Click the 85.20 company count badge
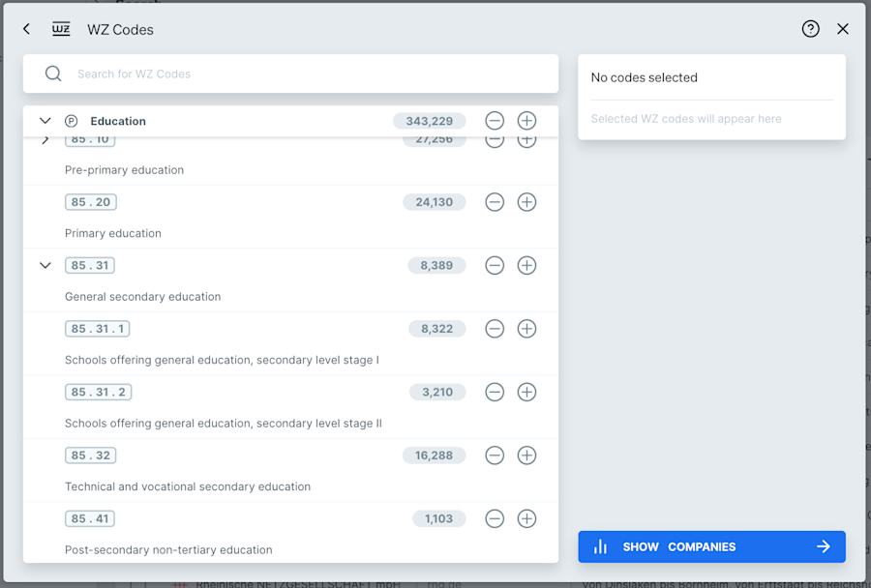Screen dimensions: 871x588 coord(435,202)
